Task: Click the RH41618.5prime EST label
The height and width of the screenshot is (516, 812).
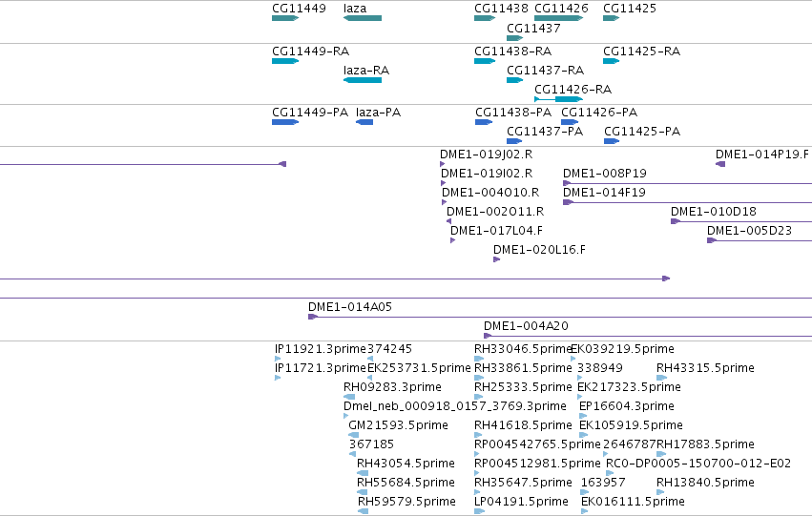Action: 523,425
